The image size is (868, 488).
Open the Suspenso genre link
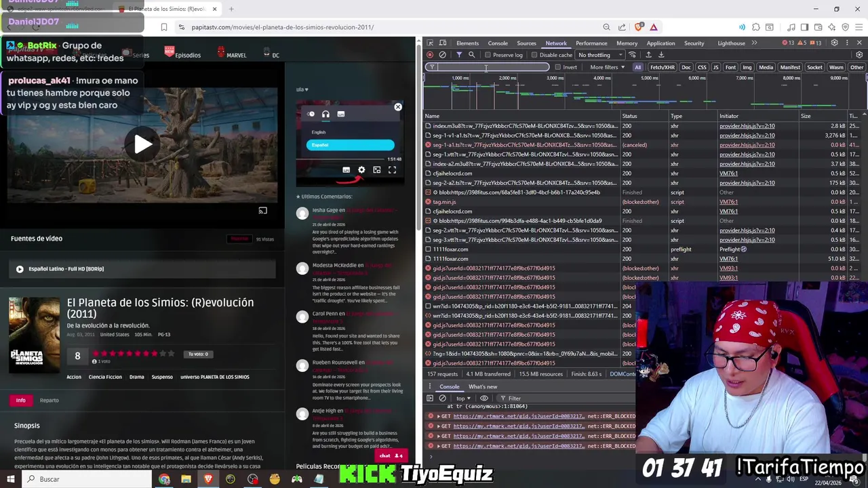162,377
